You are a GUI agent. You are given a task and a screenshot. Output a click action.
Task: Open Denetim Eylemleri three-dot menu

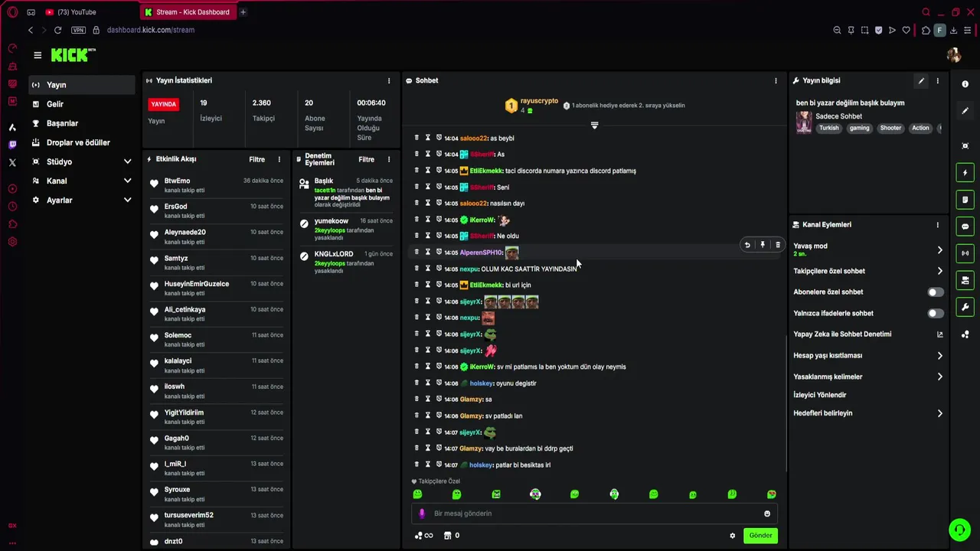[388, 159]
